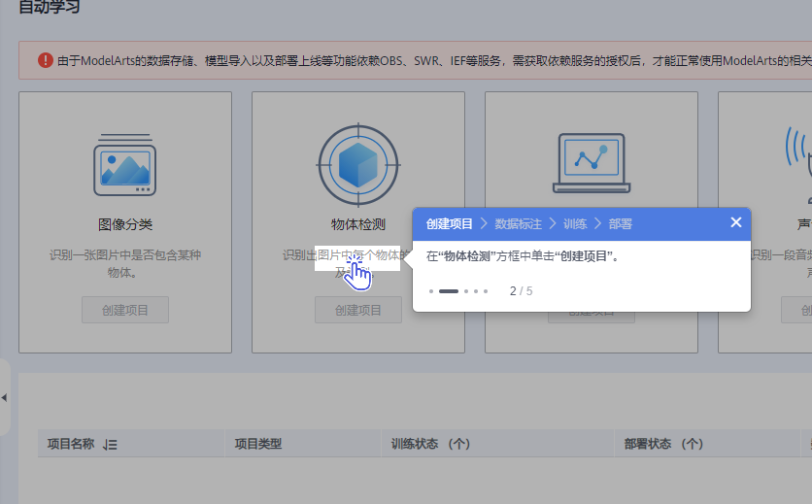Screen dimensions: 812x504
Task: Click the 自动学习 page heading
Action: coord(50,7)
